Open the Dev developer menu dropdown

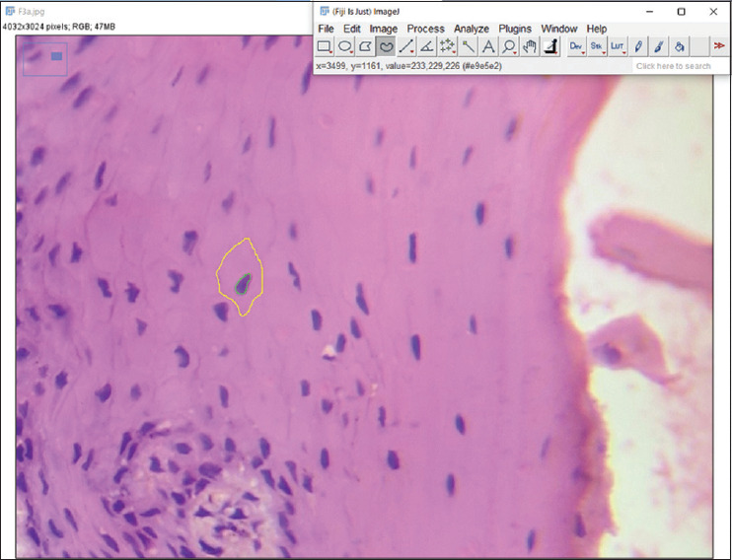pyautogui.click(x=574, y=46)
